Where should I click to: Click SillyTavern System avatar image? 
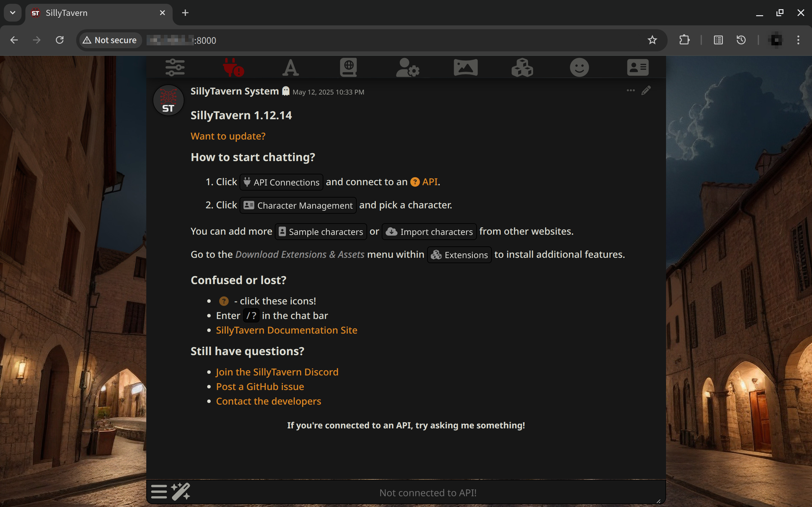(x=168, y=100)
